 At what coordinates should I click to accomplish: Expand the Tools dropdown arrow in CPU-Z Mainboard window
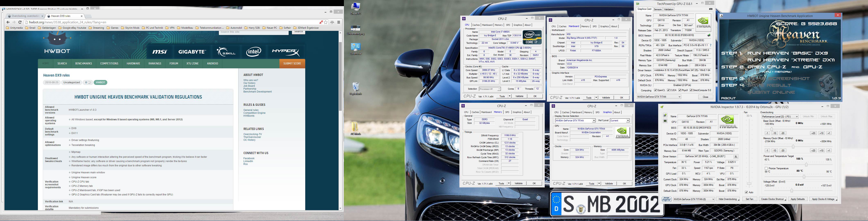pyautogui.click(x=596, y=98)
